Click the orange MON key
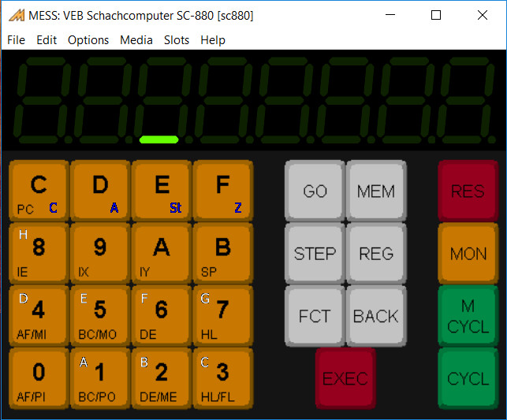 468,254
